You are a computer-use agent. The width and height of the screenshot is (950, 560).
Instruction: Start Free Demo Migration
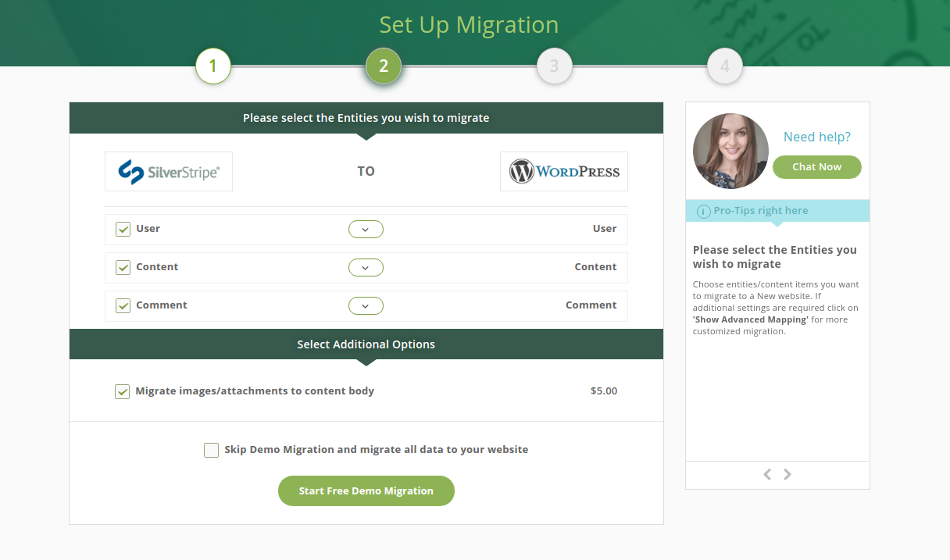tap(366, 490)
